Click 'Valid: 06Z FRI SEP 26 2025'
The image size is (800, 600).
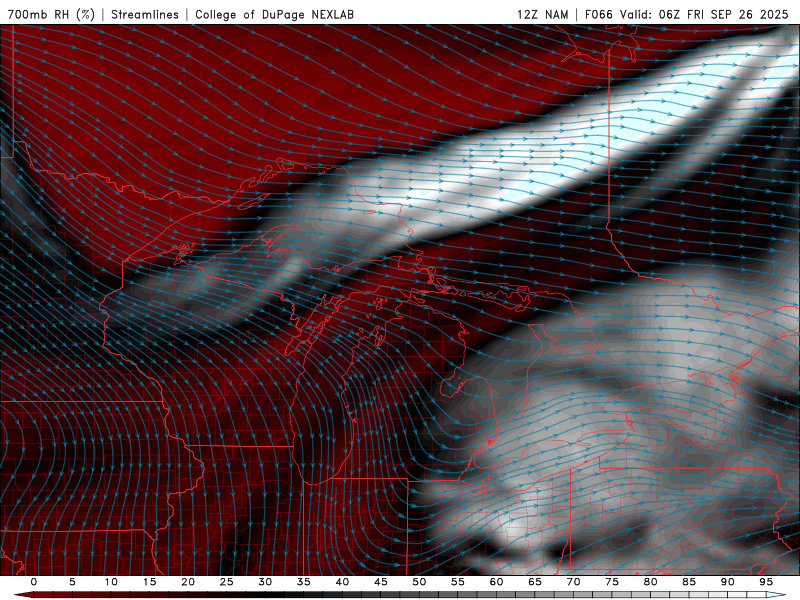[x=704, y=14]
